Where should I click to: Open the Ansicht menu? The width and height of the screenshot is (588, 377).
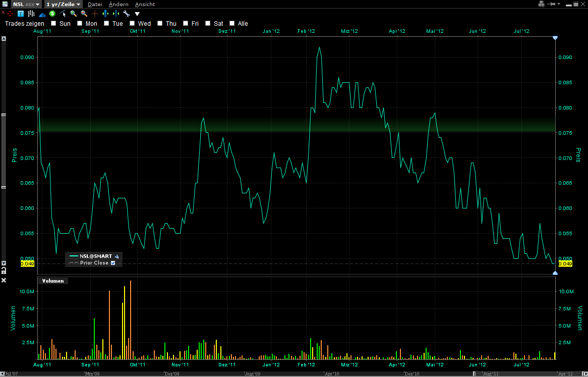tap(145, 4)
